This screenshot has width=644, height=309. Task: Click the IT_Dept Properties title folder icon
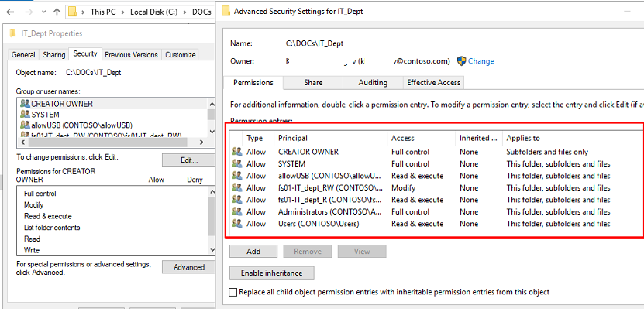(12, 33)
